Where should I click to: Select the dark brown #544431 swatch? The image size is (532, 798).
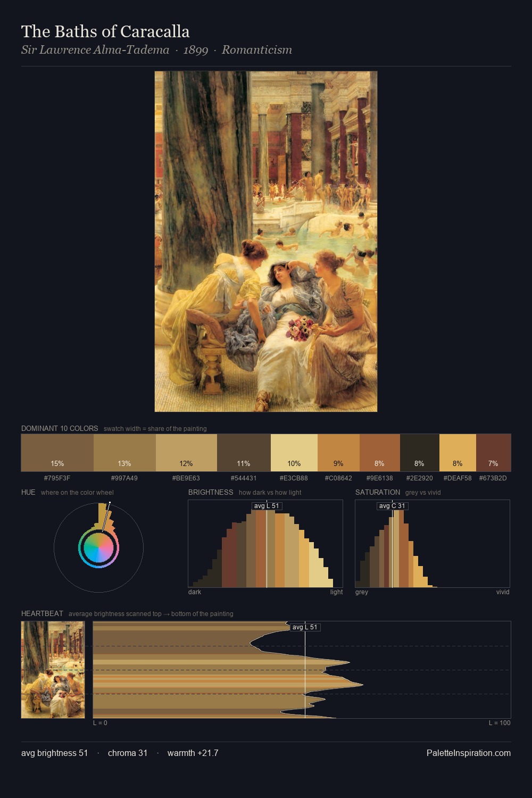244,453
